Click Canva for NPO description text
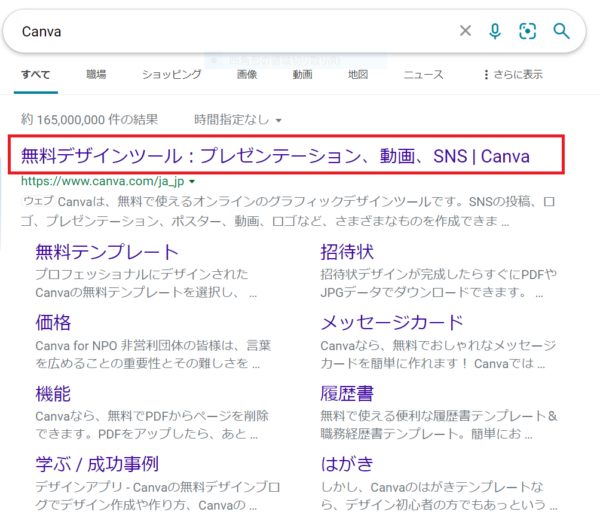 [153, 354]
